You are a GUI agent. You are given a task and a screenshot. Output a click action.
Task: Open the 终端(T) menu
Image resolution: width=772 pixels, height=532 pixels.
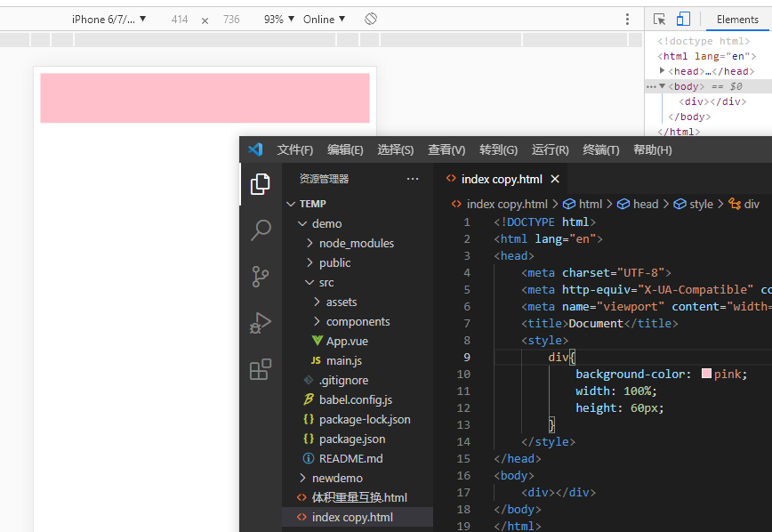pos(600,149)
